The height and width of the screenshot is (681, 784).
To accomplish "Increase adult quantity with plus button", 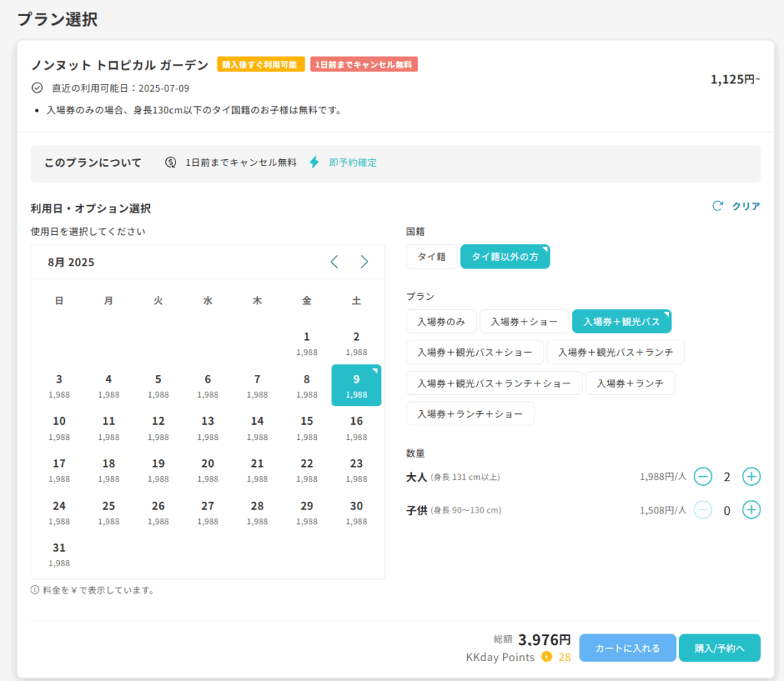I will 751,477.
